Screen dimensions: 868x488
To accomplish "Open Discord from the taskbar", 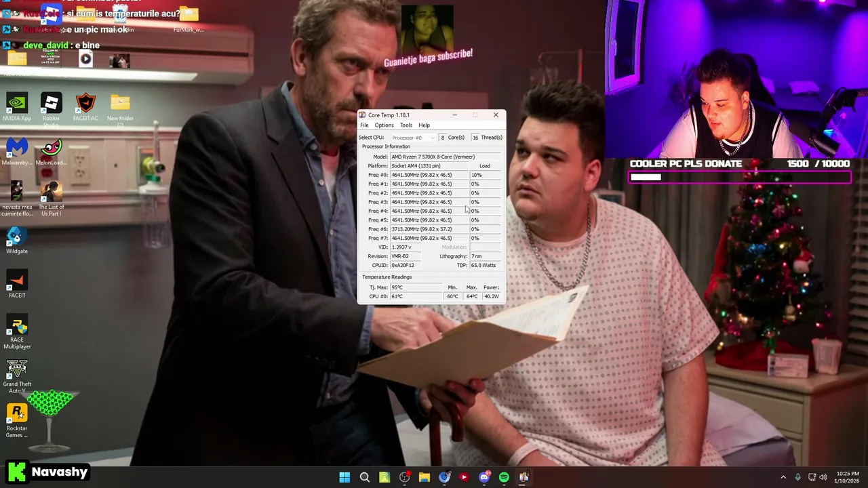I will 484,477.
